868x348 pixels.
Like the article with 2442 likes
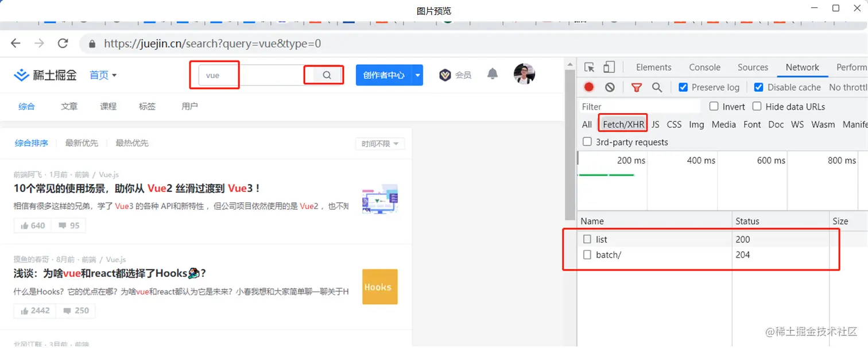pos(35,311)
